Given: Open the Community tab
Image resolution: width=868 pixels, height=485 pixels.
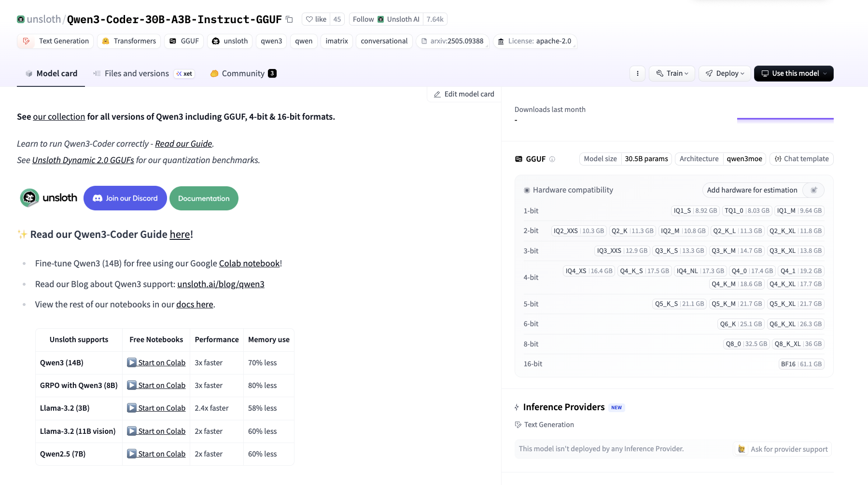Looking at the screenshot, I should click(x=243, y=73).
